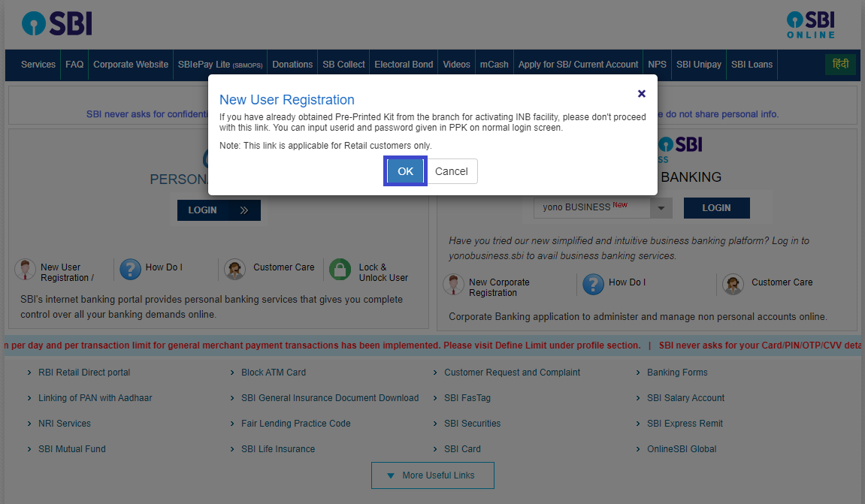Image resolution: width=865 pixels, height=504 pixels.
Task: Open the yono BUSINESS dropdown
Action: pos(661,208)
